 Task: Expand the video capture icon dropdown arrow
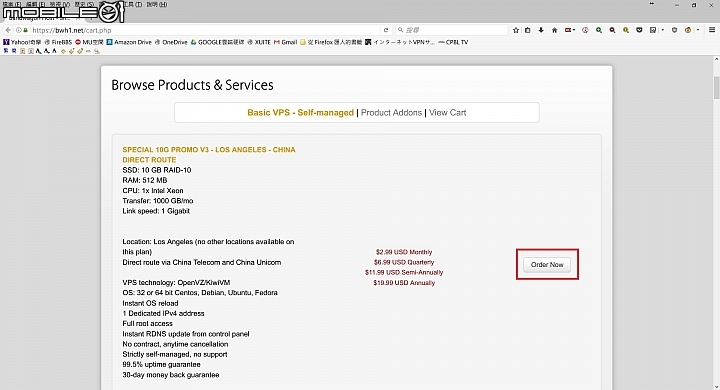coord(574,30)
